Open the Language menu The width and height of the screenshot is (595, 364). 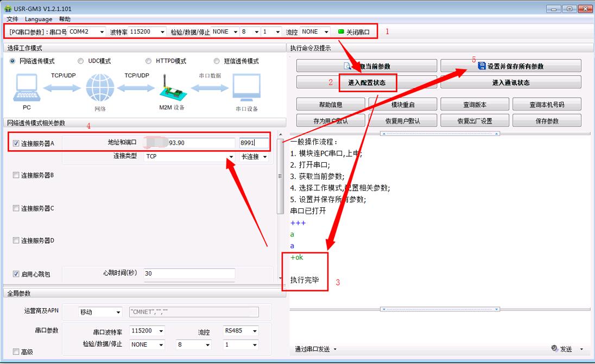pyautogui.click(x=38, y=19)
